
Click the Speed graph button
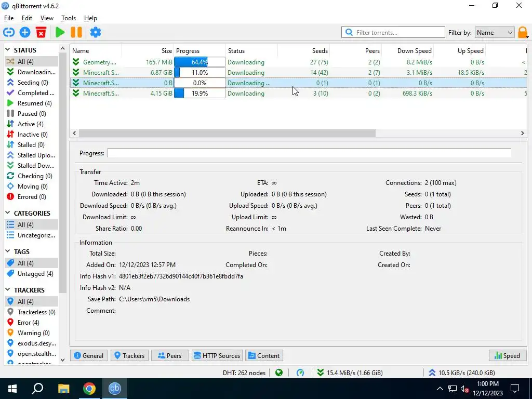click(508, 355)
